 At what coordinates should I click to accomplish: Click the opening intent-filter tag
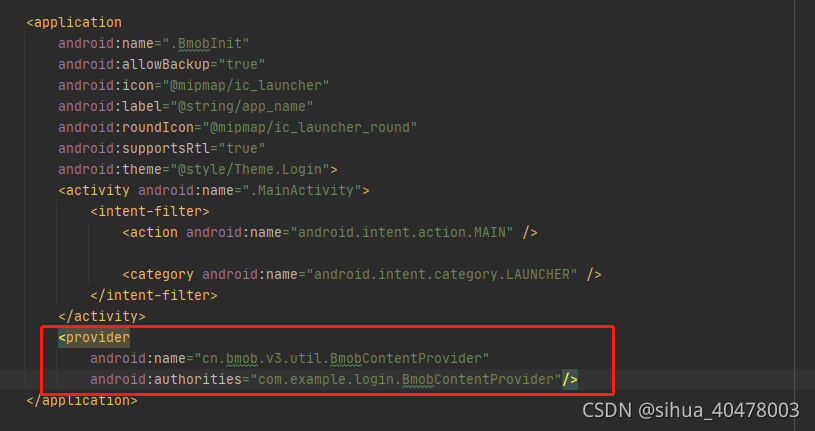(x=150, y=211)
